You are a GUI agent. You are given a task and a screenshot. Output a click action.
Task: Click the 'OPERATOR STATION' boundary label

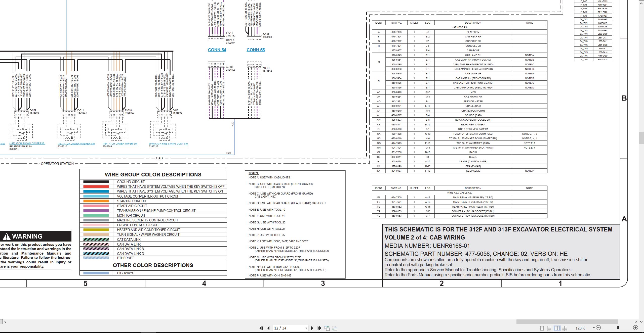[57, 164]
